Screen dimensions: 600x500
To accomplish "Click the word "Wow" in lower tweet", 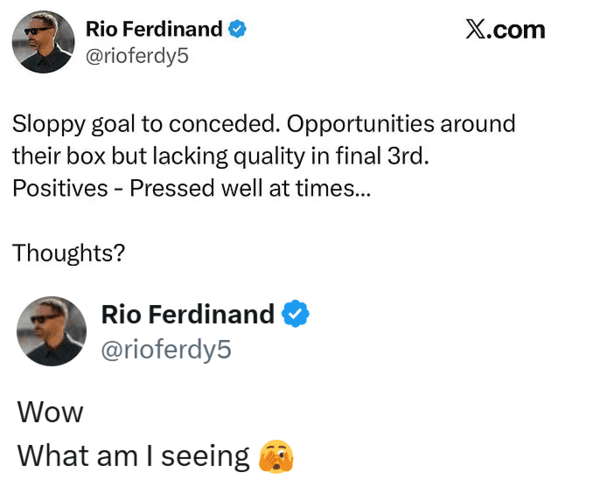I will [50, 412].
